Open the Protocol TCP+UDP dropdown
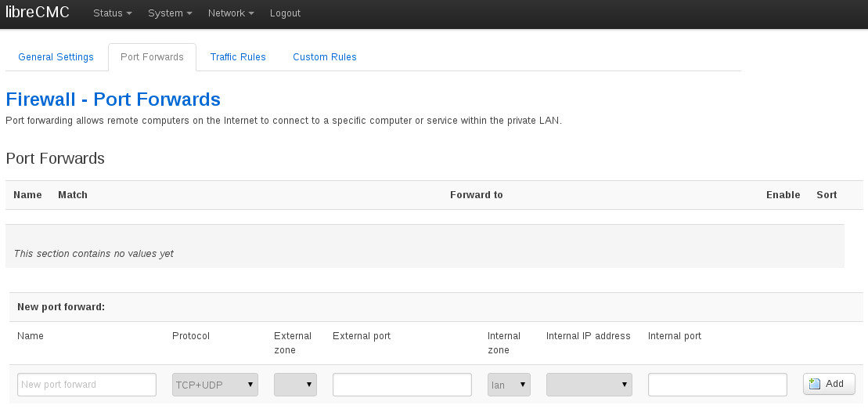The width and height of the screenshot is (868, 416). [214, 385]
